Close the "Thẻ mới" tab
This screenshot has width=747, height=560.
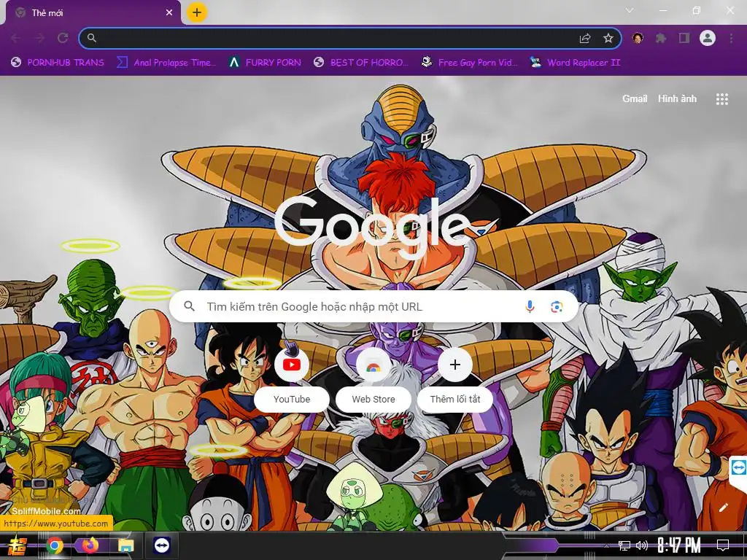[x=169, y=12]
